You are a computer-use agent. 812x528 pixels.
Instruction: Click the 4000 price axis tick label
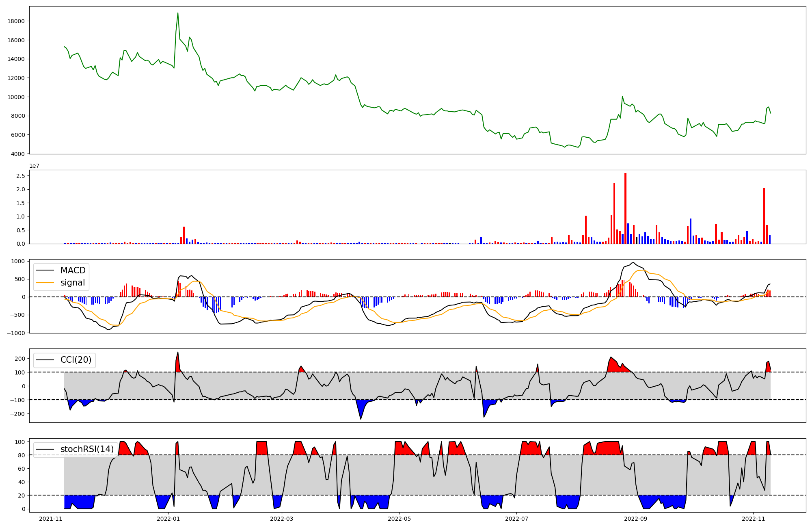pyautogui.click(x=18, y=154)
